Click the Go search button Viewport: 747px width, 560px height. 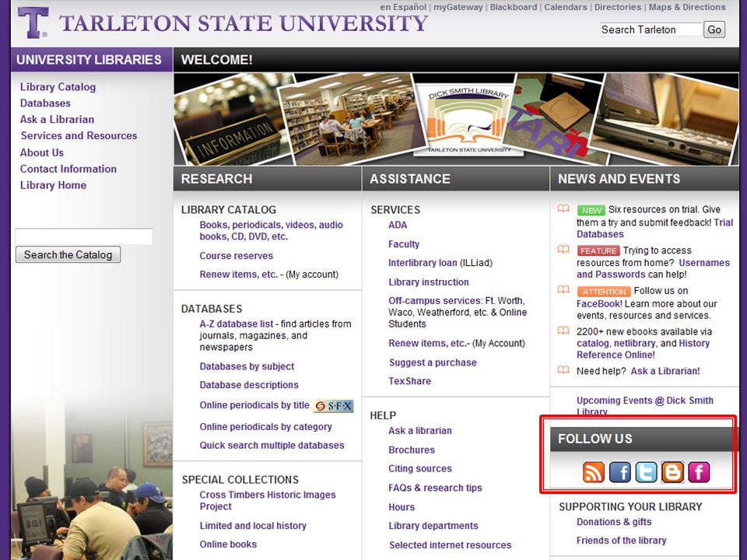pyautogui.click(x=714, y=30)
